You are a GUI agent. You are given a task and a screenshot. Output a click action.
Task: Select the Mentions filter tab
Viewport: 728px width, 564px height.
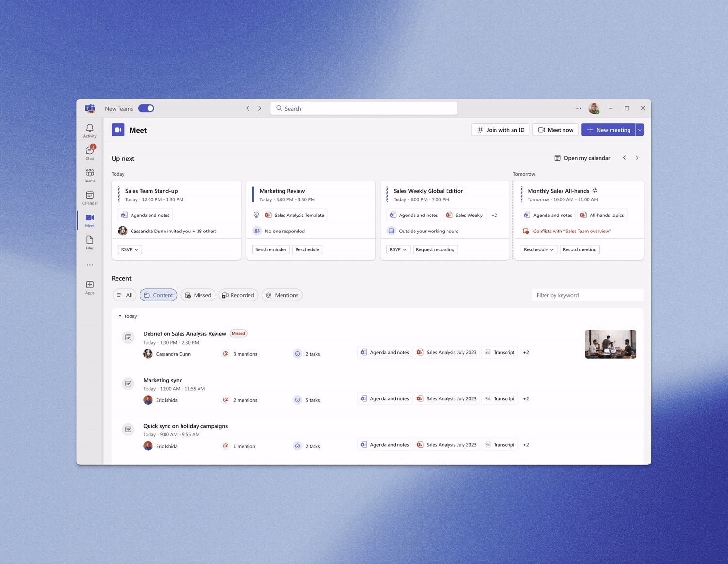click(x=282, y=295)
